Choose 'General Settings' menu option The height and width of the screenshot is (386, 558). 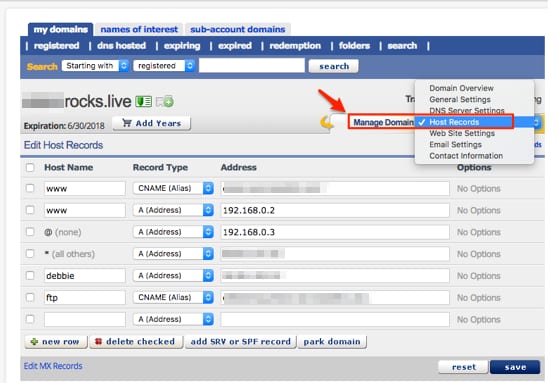(460, 100)
